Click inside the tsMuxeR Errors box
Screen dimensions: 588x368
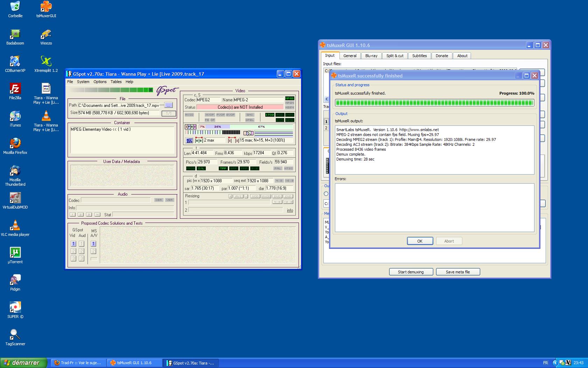(434, 207)
